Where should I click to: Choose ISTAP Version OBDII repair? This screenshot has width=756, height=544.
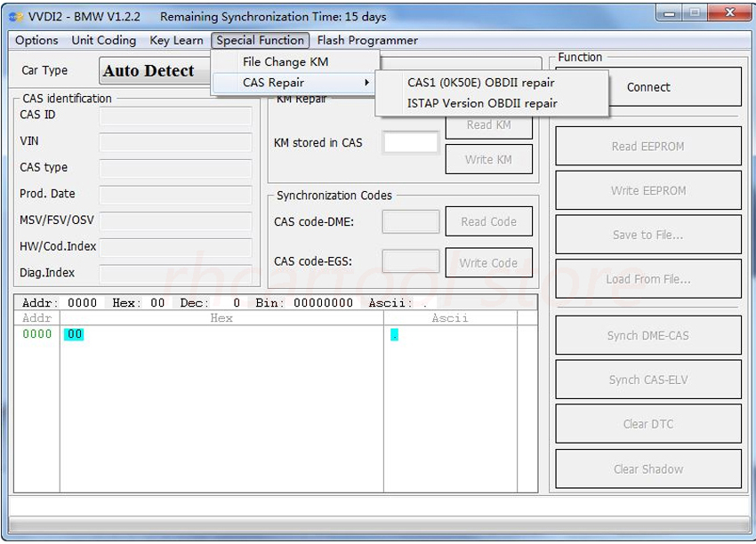(491, 103)
